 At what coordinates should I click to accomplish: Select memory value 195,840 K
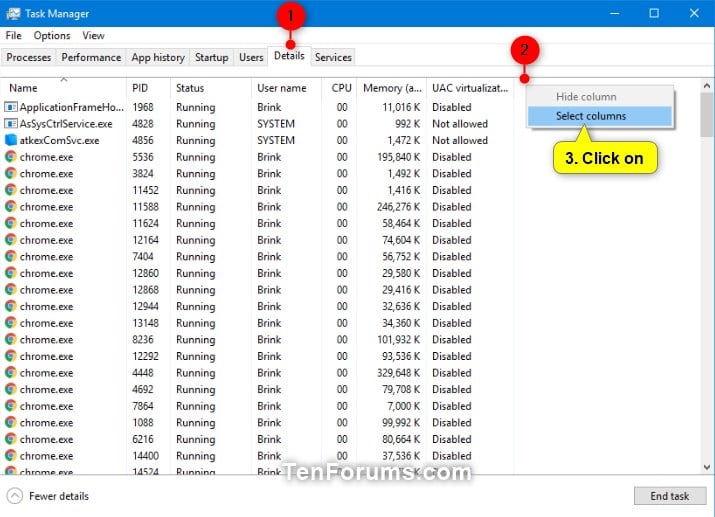click(399, 157)
